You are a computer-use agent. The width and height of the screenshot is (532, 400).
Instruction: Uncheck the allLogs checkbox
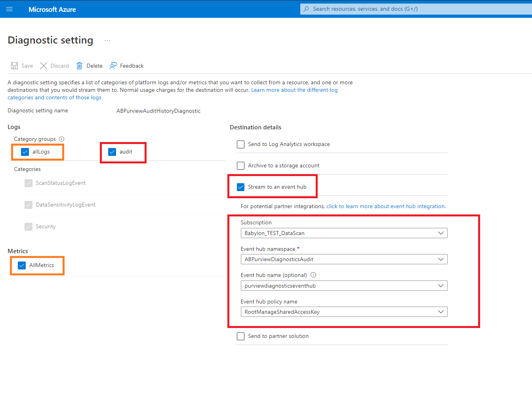25,152
